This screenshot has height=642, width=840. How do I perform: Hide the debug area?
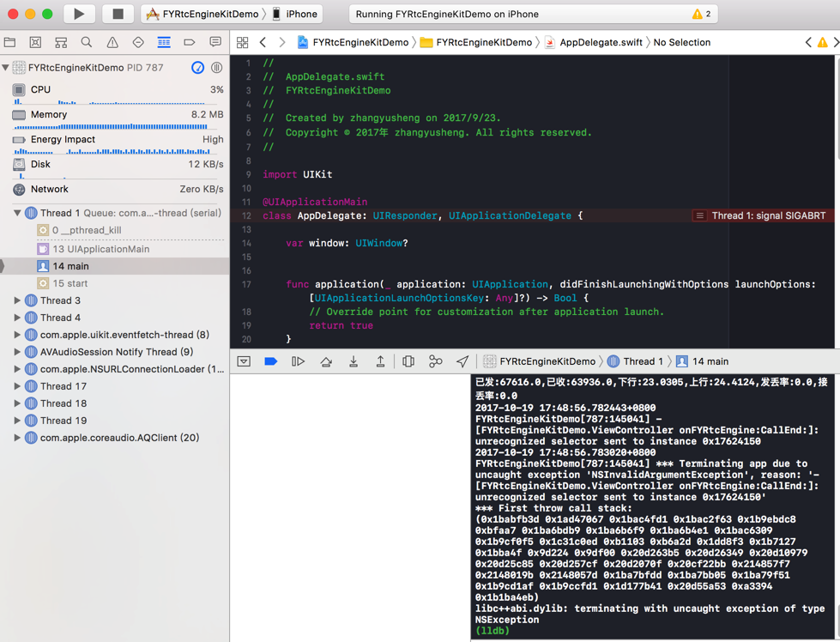coord(244,361)
